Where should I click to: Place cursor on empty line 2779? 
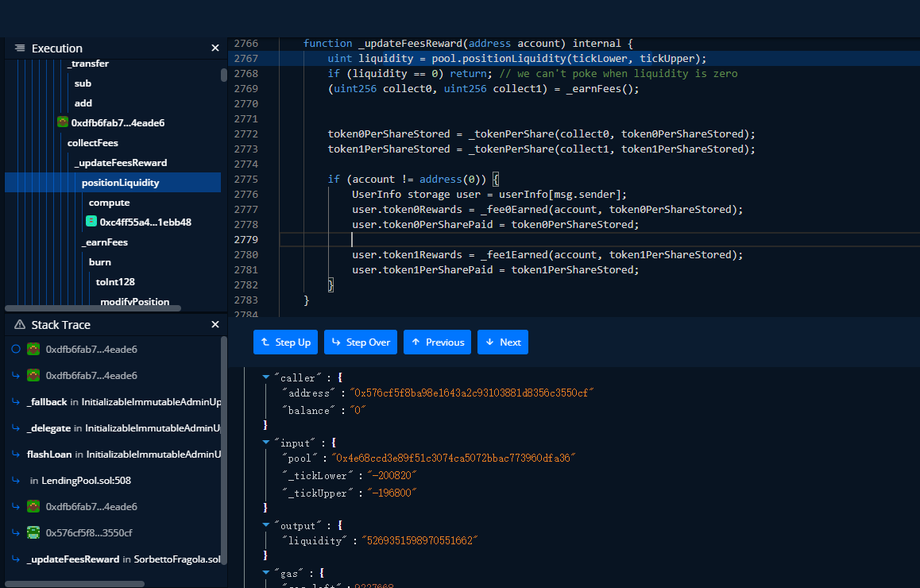(600, 240)
